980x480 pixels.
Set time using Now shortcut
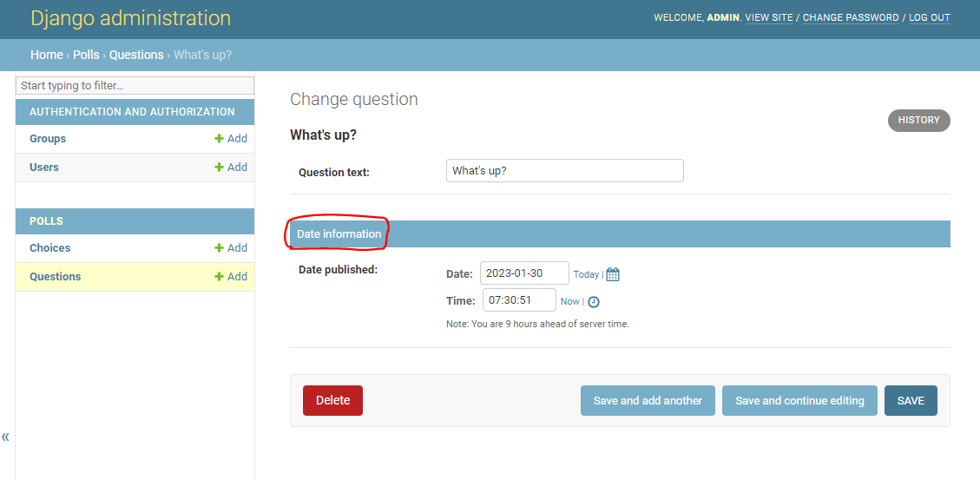[570, 301]
